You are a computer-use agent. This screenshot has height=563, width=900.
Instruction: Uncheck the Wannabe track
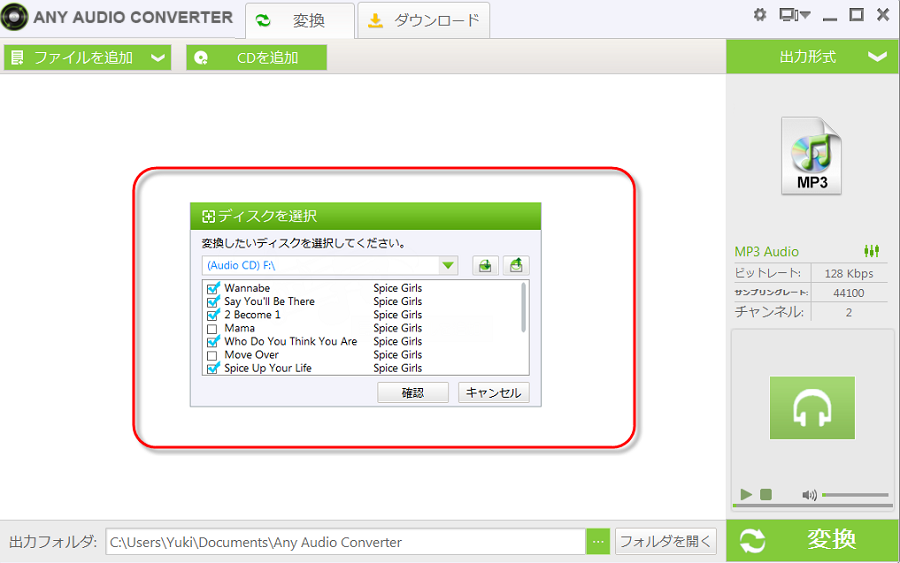tap(213, 288)
